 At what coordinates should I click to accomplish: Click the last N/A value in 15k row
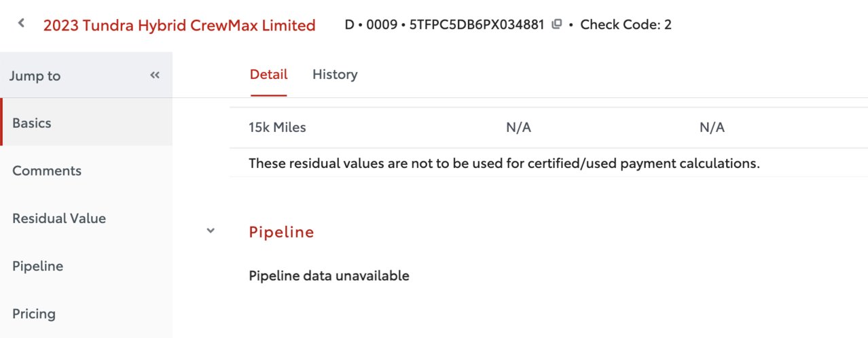(x=712, y=127)
